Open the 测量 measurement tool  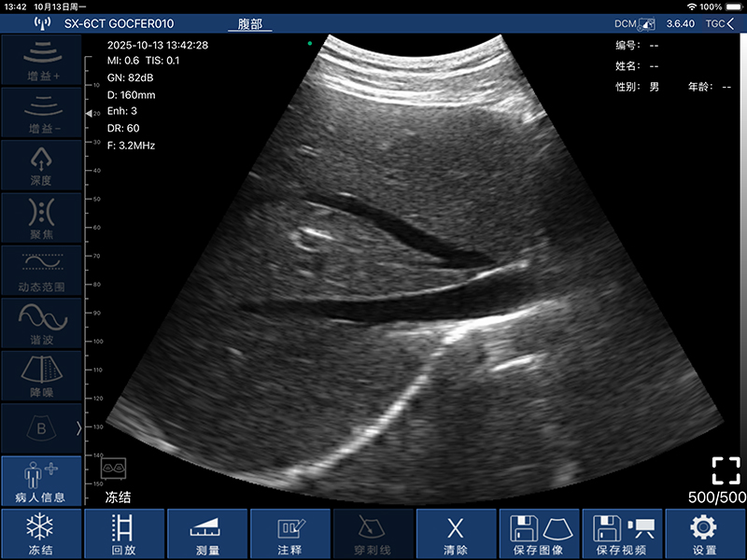(x=206, y=534)
